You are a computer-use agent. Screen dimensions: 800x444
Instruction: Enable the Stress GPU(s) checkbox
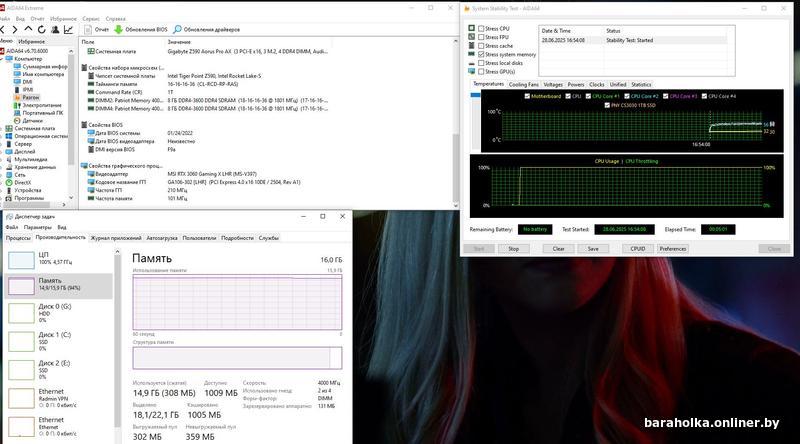pyautogui.click(x=481, y=71)
